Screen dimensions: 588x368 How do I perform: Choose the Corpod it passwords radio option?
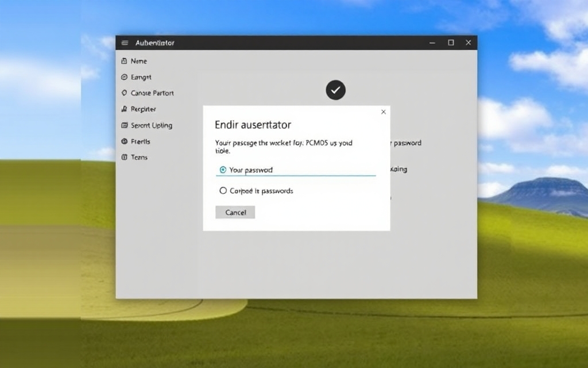click(x=223, y=191)
